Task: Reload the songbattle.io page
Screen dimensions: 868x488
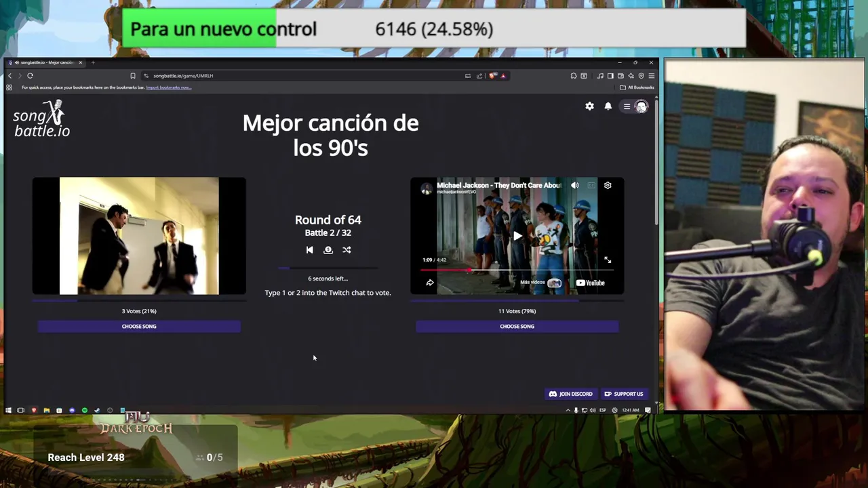Action: pos(31,76)
